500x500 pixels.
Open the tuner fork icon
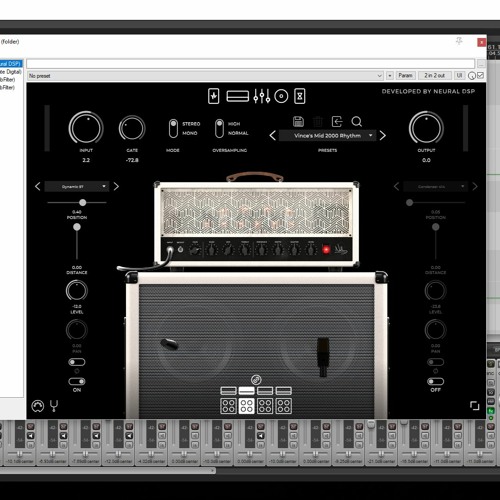[54, 406]
